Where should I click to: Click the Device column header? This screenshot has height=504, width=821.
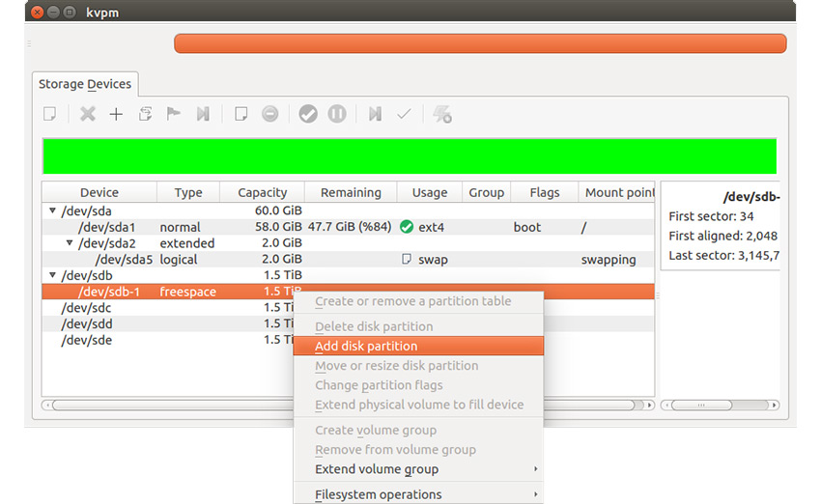click(99, 192)
